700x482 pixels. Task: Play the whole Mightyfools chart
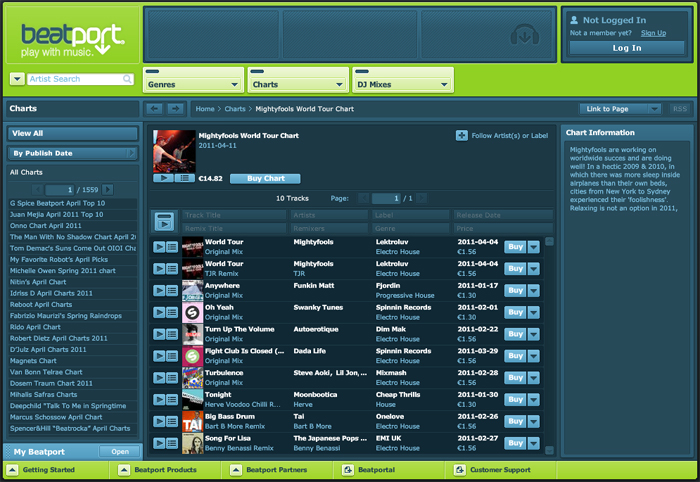tap(163, 178)
